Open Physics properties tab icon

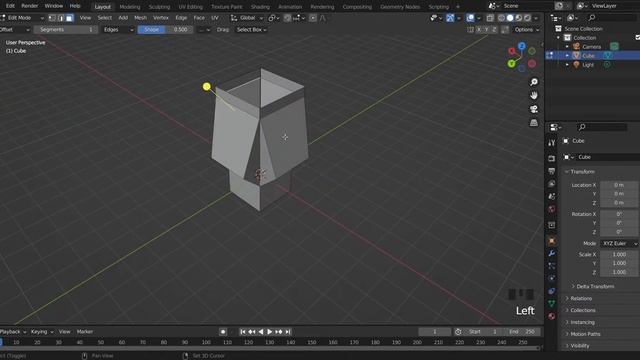point(551,278)
